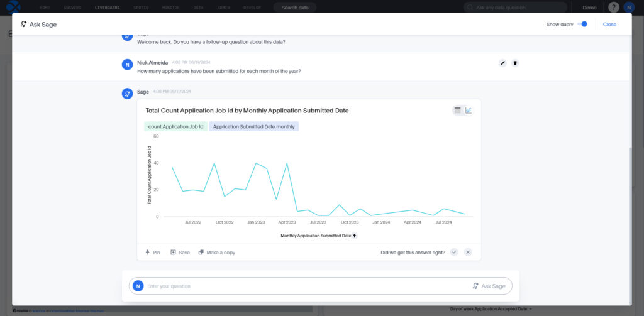The width and height of the screenshot is (644, 316).
Task: Switch to chart view icon
Action: (x=469, y=111)
